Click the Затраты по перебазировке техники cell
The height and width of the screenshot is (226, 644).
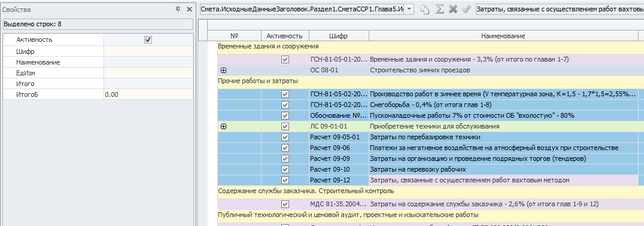(503, 137)
